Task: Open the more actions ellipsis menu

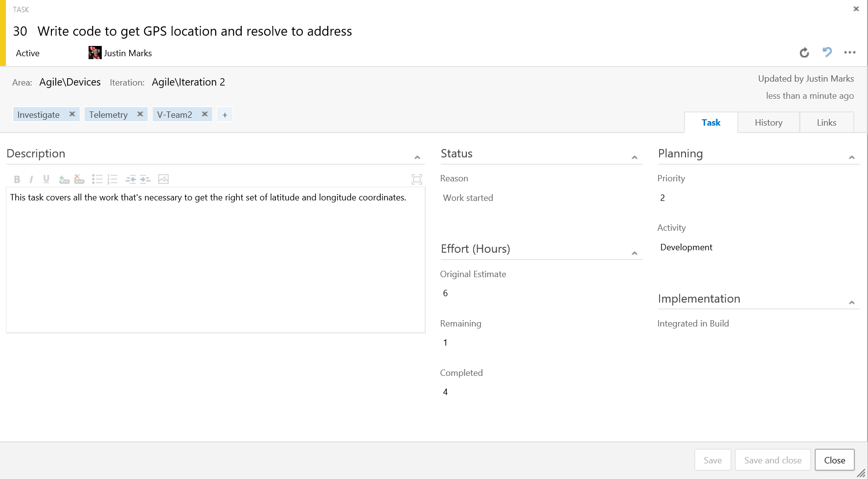Action: (x=850, y=52)
